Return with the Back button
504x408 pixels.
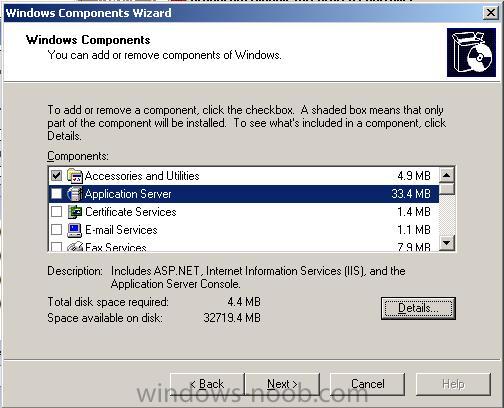tap(207, 384)
